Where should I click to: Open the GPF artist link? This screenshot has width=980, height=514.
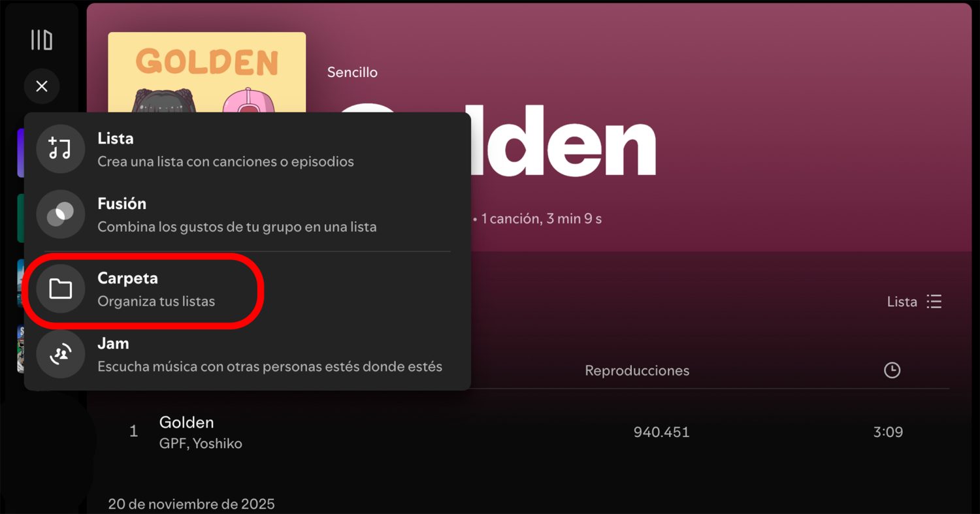[x=172, y=444]
